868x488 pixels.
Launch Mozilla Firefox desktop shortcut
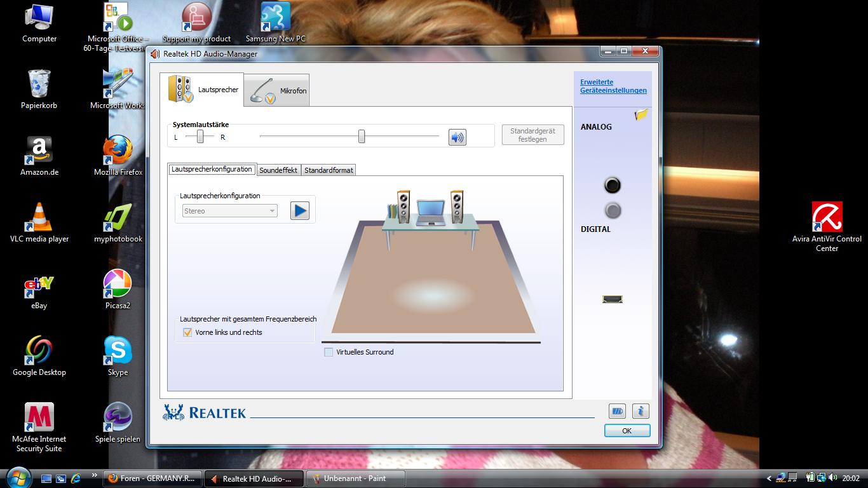(118, 156)
